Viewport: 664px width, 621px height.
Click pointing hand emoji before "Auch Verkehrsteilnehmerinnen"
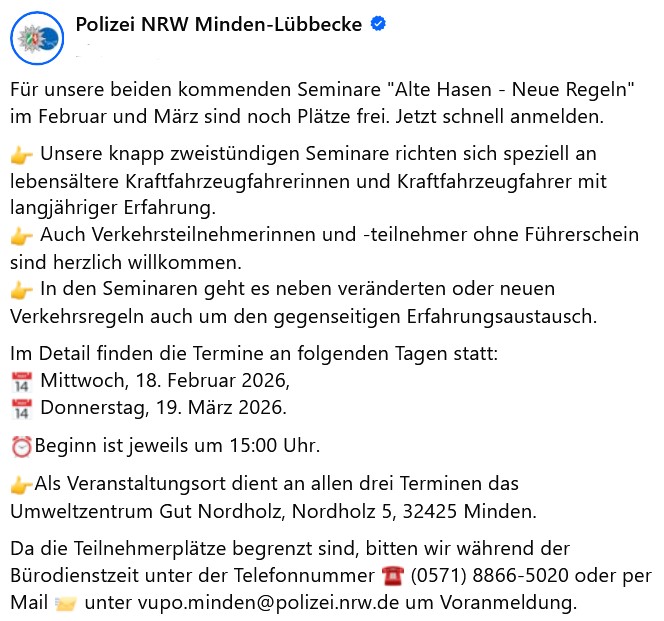point(21,237)
